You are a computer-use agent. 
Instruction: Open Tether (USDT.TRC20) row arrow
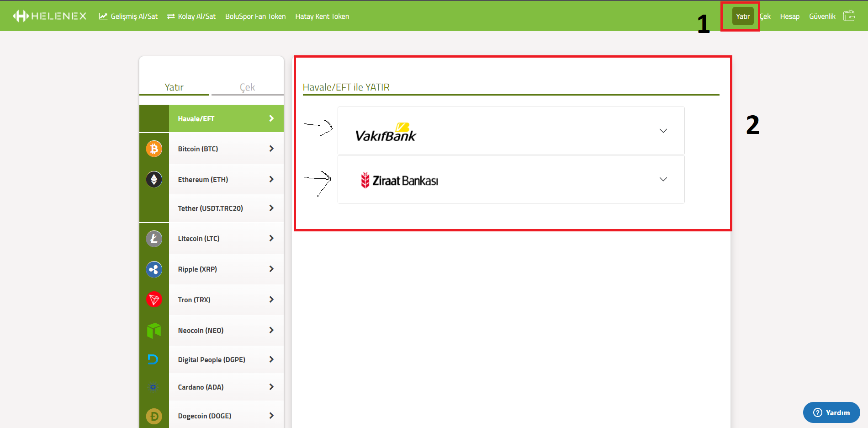pyautogui.click(x=271, y=208)
